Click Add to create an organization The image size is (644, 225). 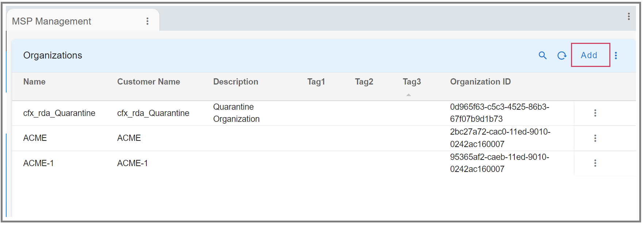coord(589,55)
